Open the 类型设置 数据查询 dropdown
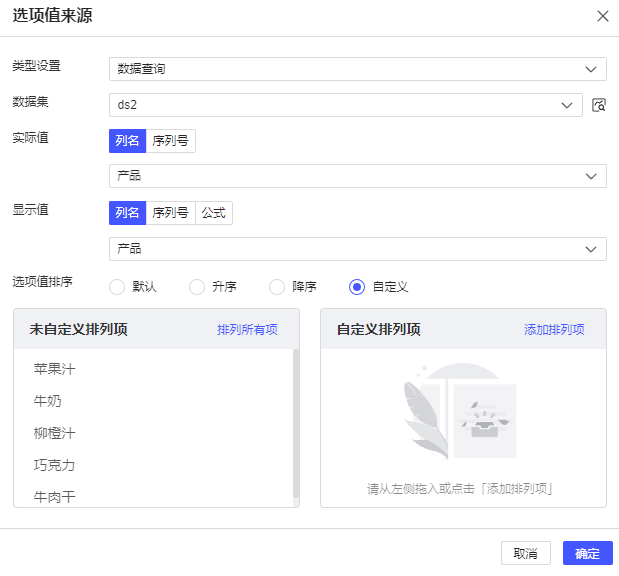 tap(357, 69)
